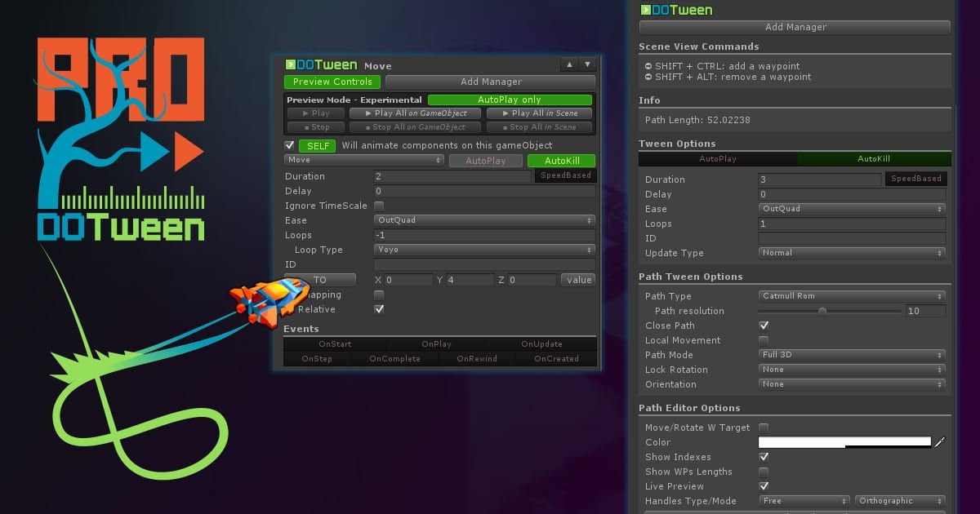This screenshot has height=514, width=980.
Task: Click the value button beside Z field
Action: (579, 280)
